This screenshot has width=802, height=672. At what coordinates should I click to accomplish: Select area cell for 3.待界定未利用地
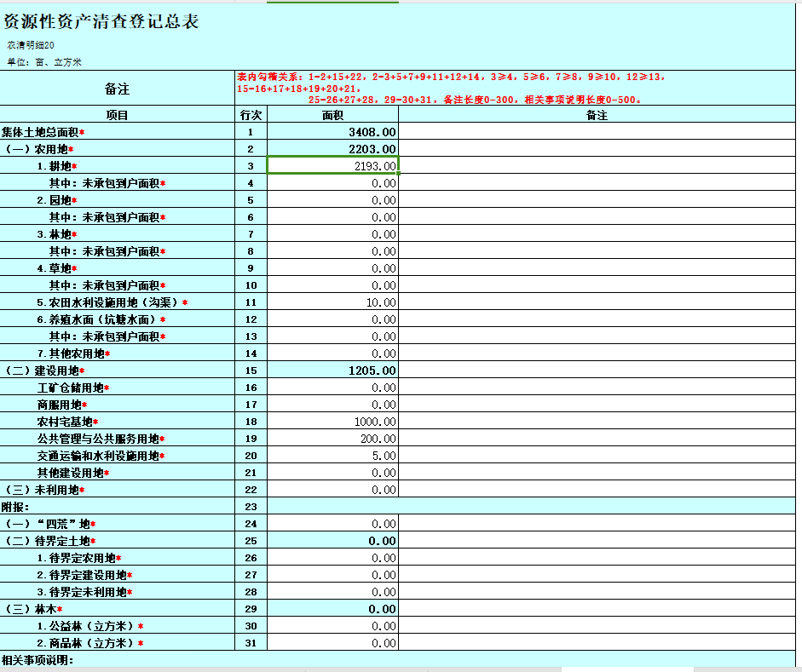(x=332, y=592)
